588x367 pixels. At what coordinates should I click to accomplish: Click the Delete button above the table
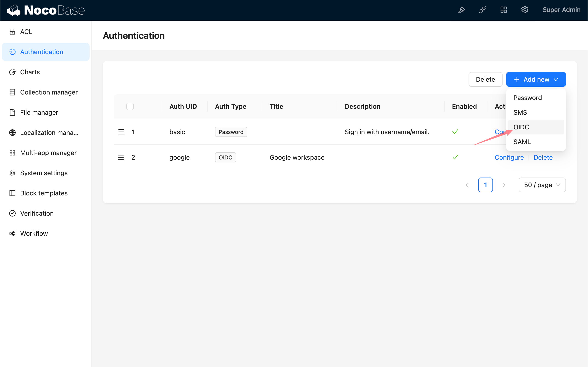coord(485,79)
